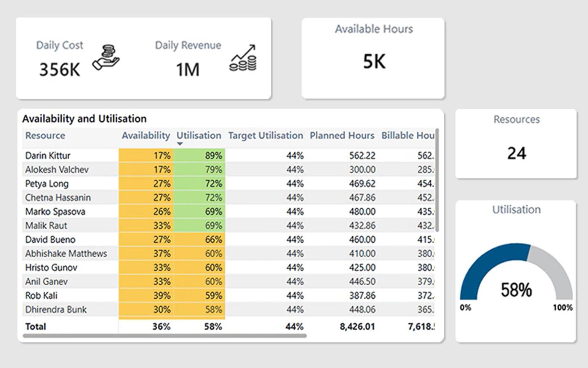
Task: Sort by the Resource column header
Action: (x=45, y=136)
